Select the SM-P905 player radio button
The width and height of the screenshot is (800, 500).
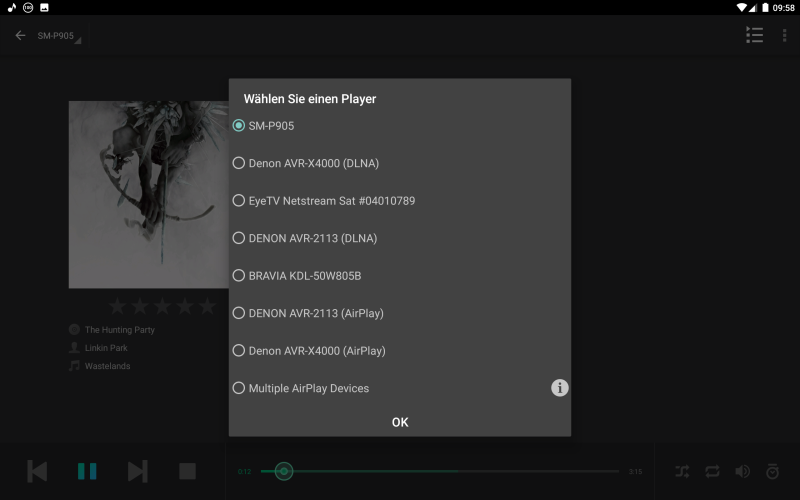pyautogui.click(x=238, y=126)
